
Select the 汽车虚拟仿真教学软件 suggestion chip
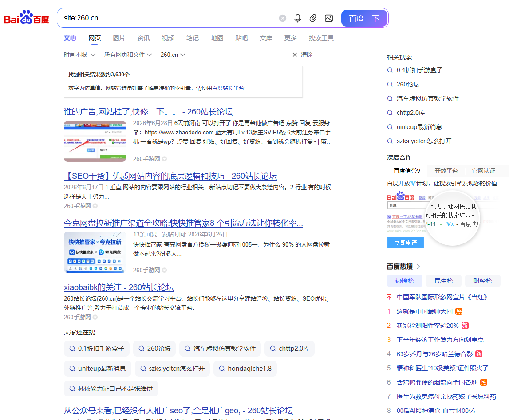coord(220,349)
